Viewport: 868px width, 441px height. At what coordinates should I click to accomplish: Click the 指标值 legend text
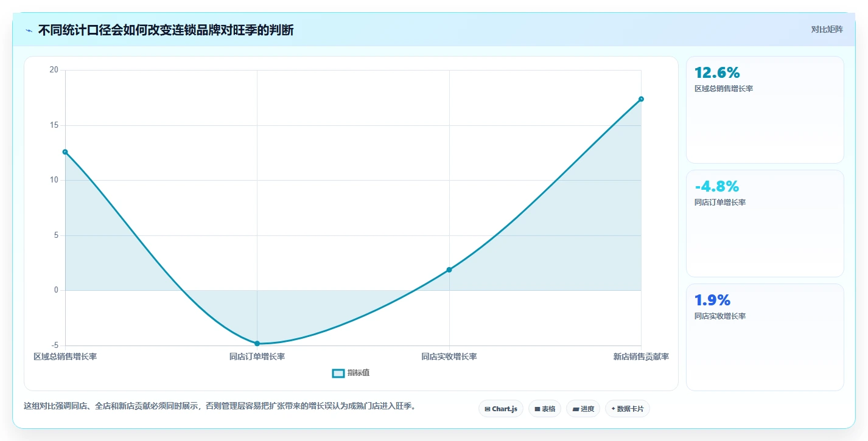click(x=359, y=373)
